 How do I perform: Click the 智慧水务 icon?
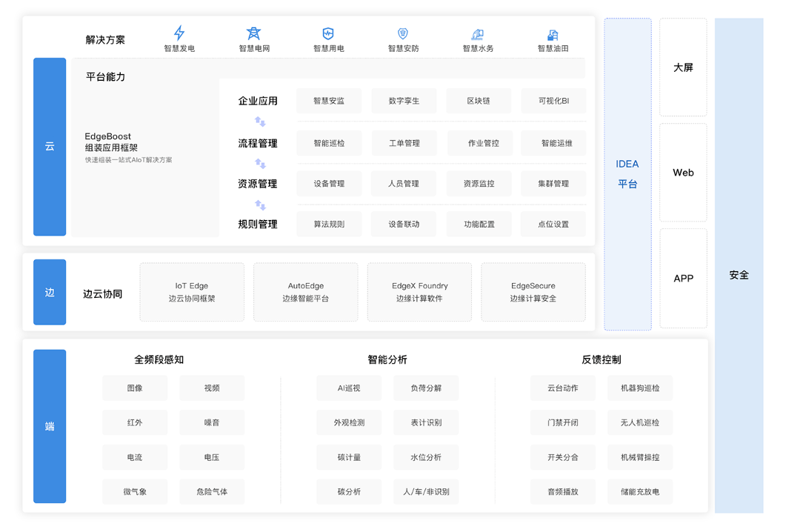[x=477, y=34]
